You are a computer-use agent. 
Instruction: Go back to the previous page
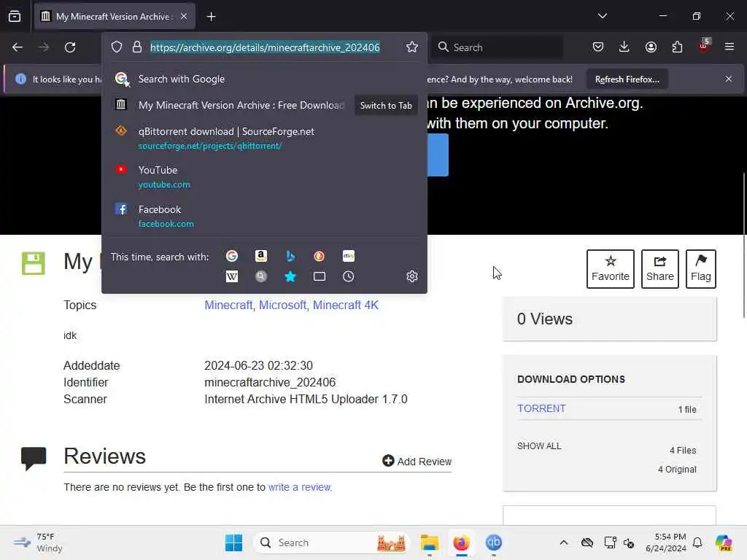tap(18, 47)
